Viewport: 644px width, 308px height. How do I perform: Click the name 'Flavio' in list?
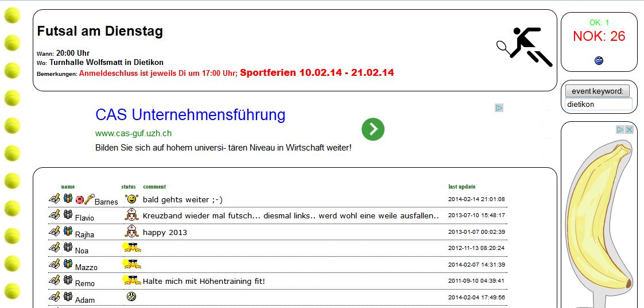[x=84, y=218]
